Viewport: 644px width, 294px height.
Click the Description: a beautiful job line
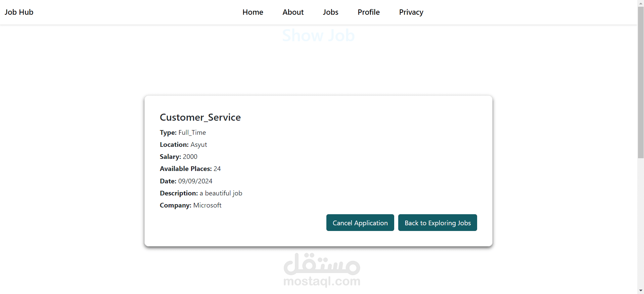(x=201, y=193)
